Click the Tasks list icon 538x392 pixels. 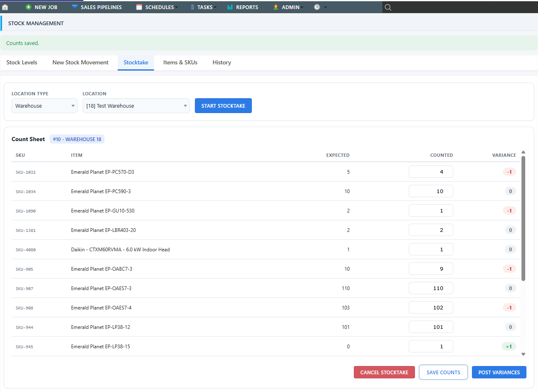click(x=192, y=7)
